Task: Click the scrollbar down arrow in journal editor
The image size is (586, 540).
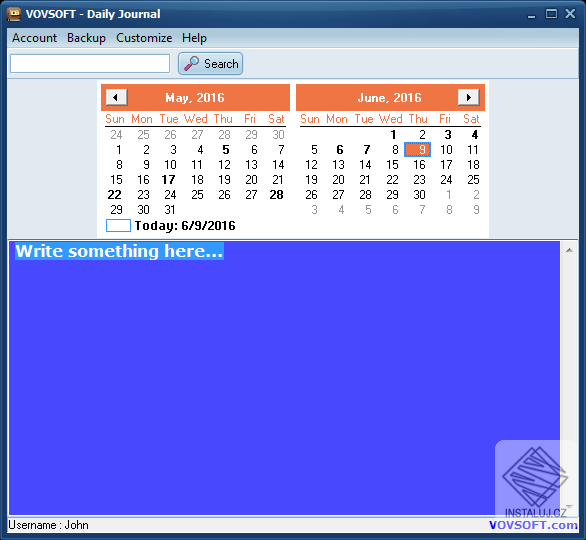Action: (x=569, y=507)
